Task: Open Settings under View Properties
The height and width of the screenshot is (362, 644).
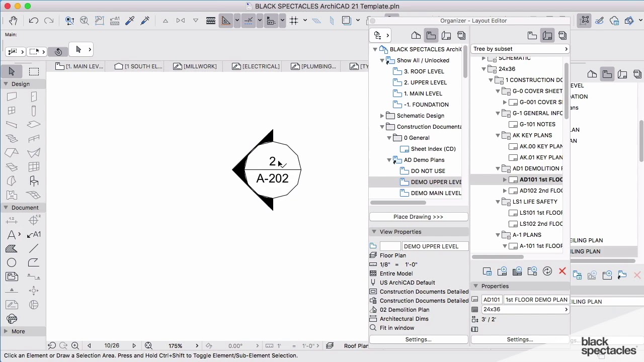Action: tap(419, 339)
